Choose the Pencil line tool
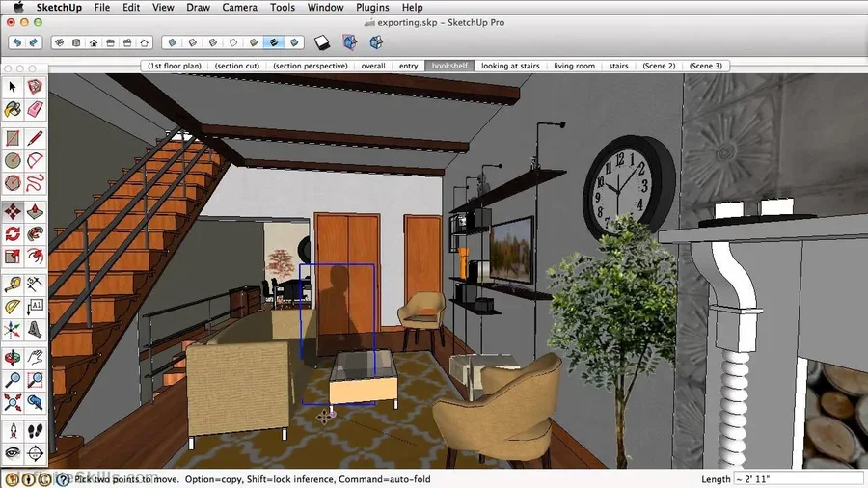Viewport: 868px width, 488px height. [36, 138]
